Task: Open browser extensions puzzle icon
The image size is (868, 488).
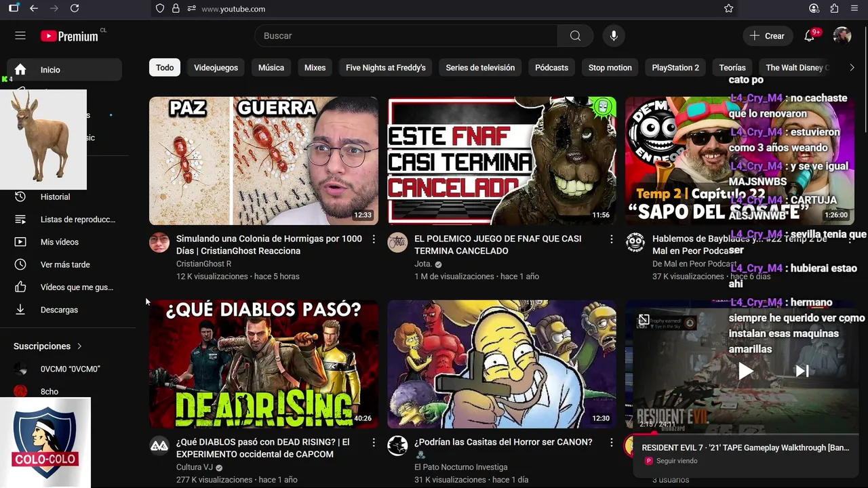Action: pos(834,8)
